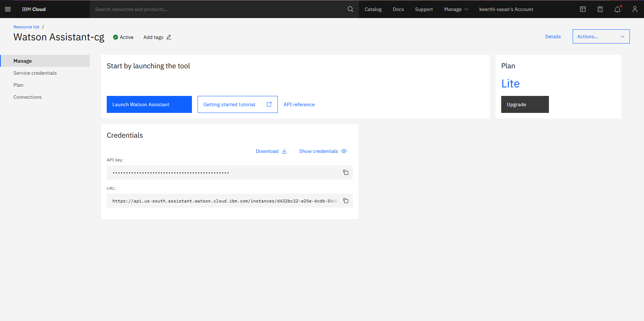The image size is (644, 321).
Task: Upgrade the Lite plan
Action: click(x=525, y=104)
